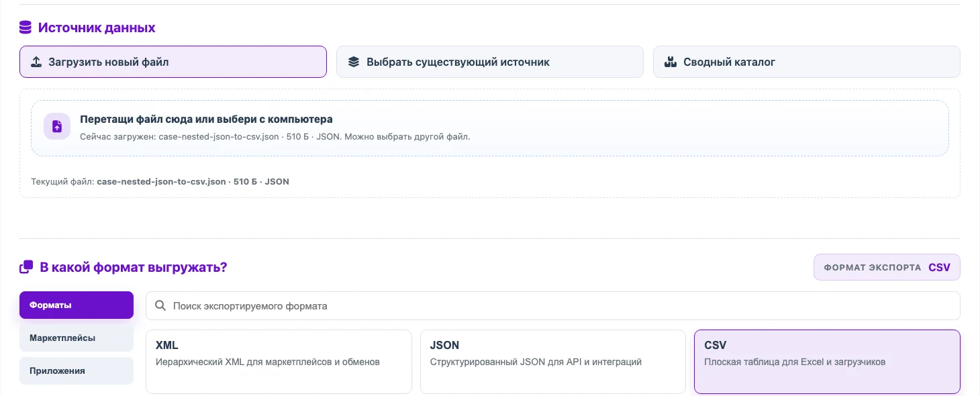The width and height of the screenshot is (980, 396).
Task: Click Иерархический XML для маркетплейсов description
Action: point(268,362)
